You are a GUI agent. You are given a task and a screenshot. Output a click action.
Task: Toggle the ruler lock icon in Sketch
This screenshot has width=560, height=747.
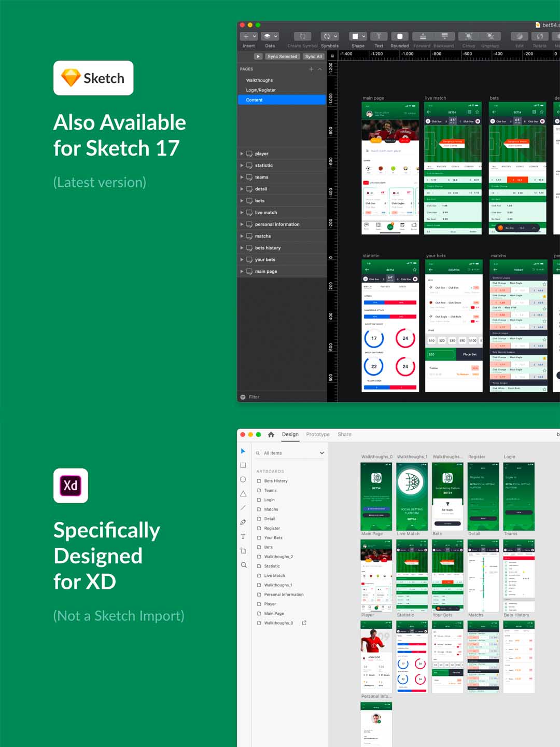pyautogui.click(x=332, y=55)
